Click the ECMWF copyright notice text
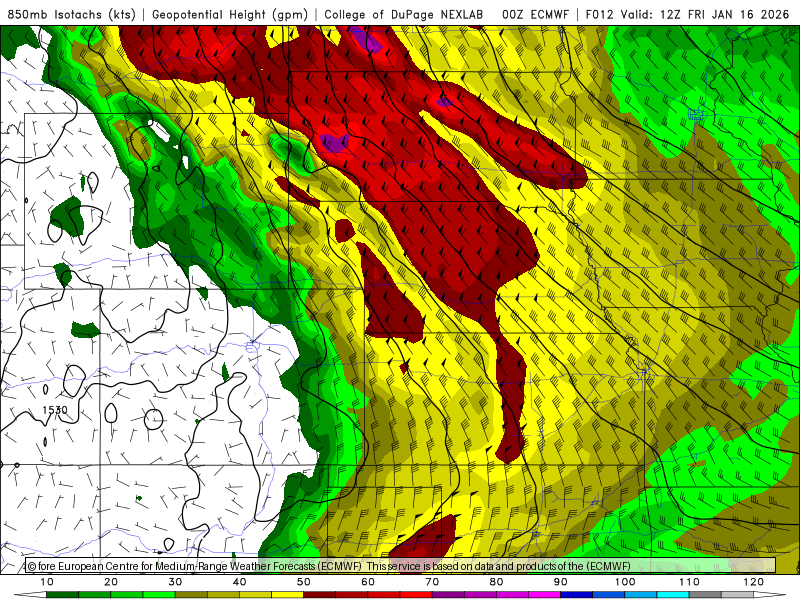This screenshot has width=800, height=600. (329, 566)
